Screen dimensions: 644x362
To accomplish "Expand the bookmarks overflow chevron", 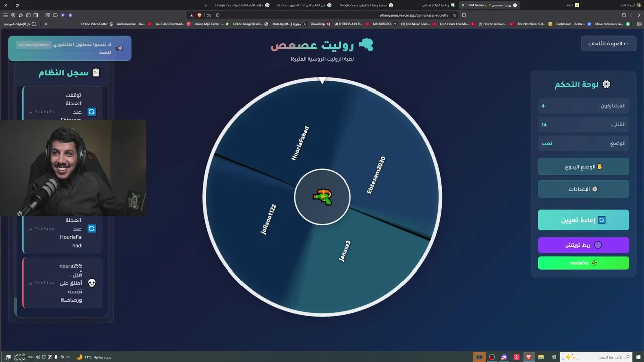I will point(46,24).
